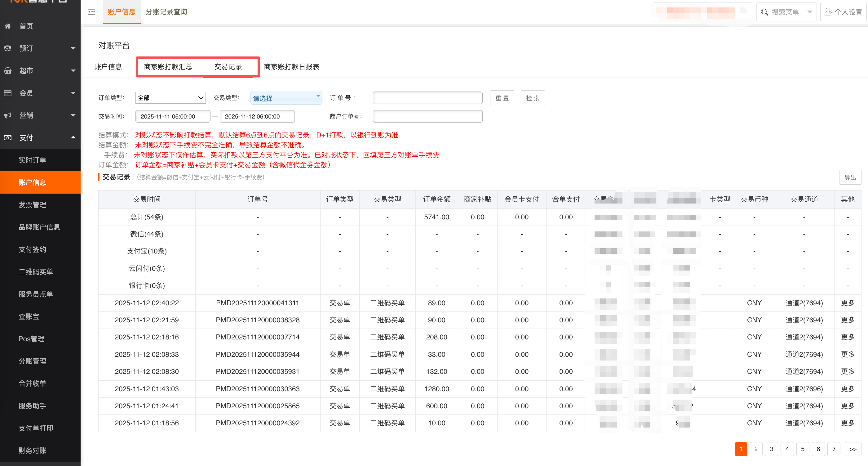Select the 商家账打款汇总 tab
The image size is (868, 466).
pos(168,67)
